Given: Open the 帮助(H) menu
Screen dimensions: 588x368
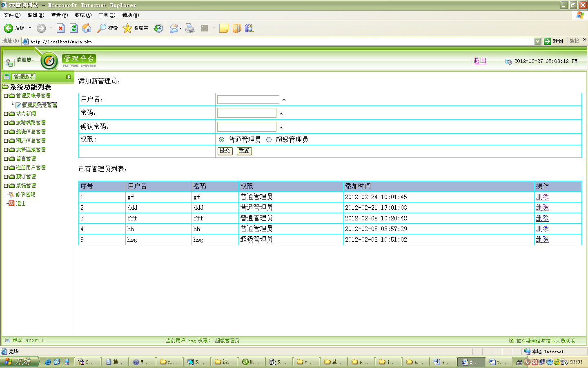Looking at the screenshot, I should [131, 15].
